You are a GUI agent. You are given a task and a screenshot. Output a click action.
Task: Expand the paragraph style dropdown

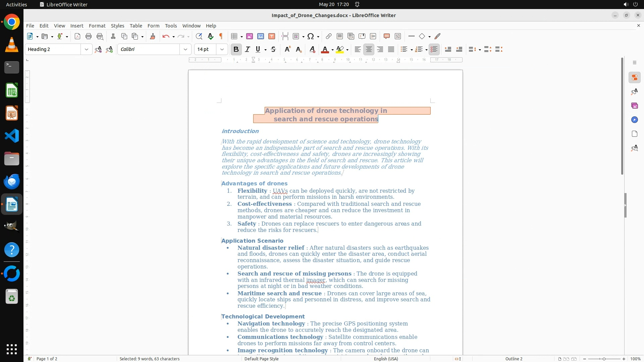tap(86, 50)
